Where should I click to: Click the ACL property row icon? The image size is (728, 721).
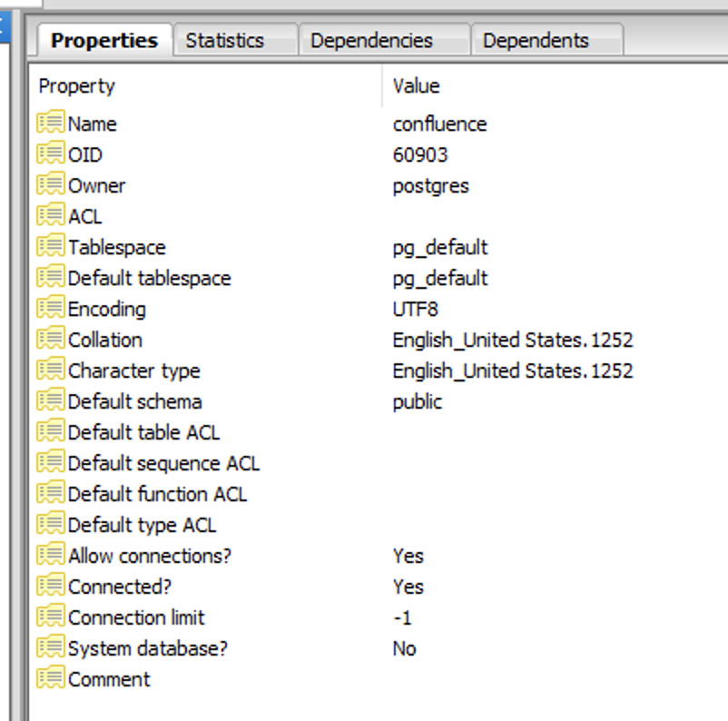coord(51,215)
